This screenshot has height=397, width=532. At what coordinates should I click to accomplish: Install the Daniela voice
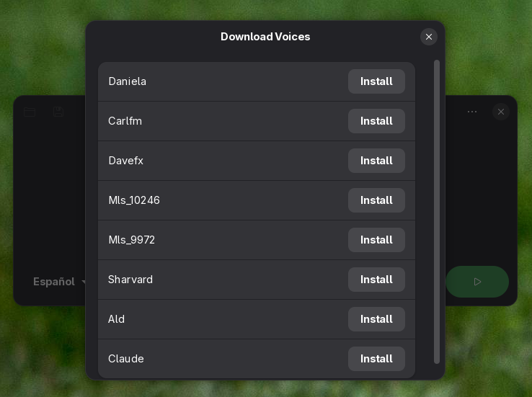[376, 81]
